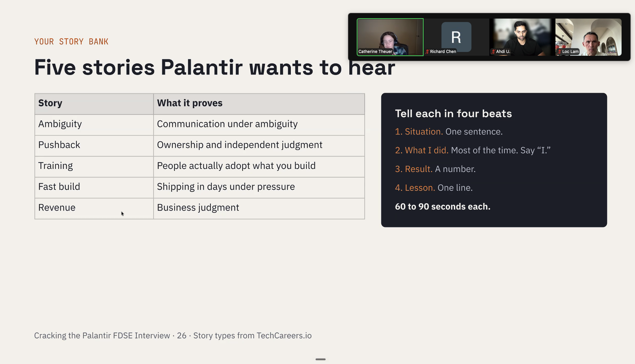Select Ahdi U.'s video thumbnail
Viewport: 635px width, 364px height.
tap(522, 37)
